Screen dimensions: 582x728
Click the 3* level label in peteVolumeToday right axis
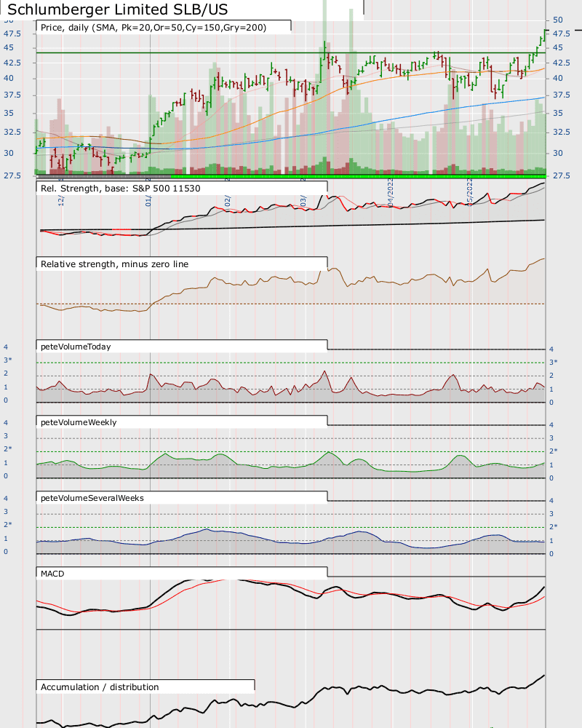pos(553,362)
